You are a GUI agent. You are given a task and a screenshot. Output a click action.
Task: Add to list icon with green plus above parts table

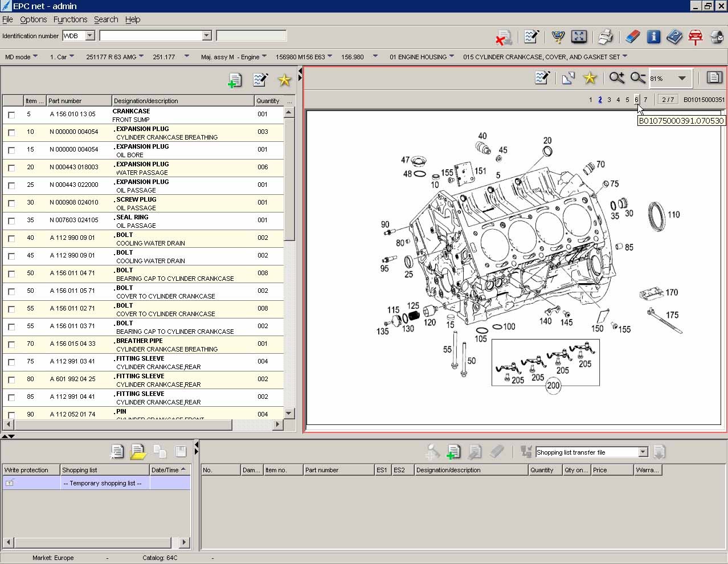point(235,80)
